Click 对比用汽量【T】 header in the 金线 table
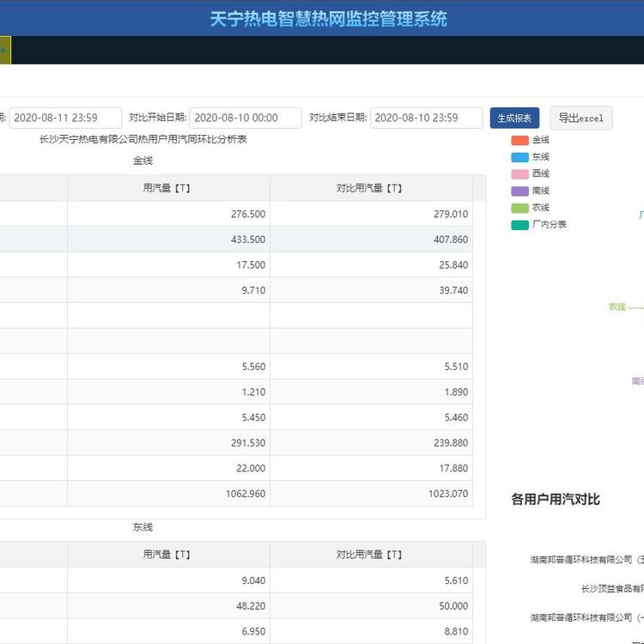 tap(370, 188)
